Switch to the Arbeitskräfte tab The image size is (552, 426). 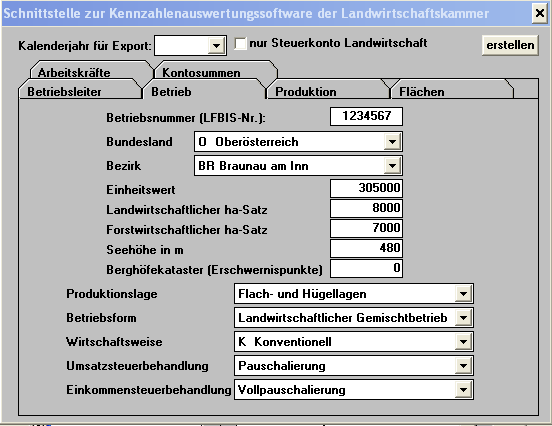(x=74, y=73)
